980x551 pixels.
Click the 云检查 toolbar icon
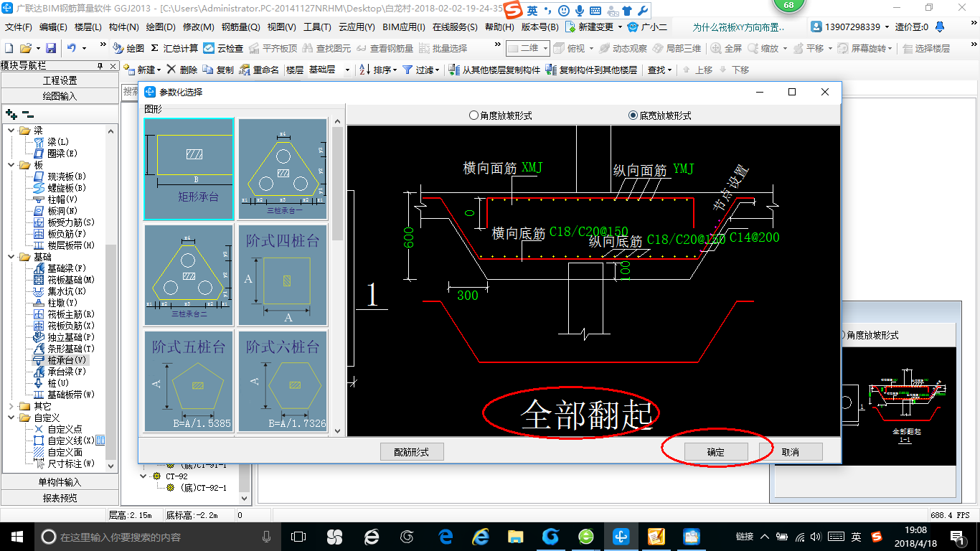tap(223, 48)
